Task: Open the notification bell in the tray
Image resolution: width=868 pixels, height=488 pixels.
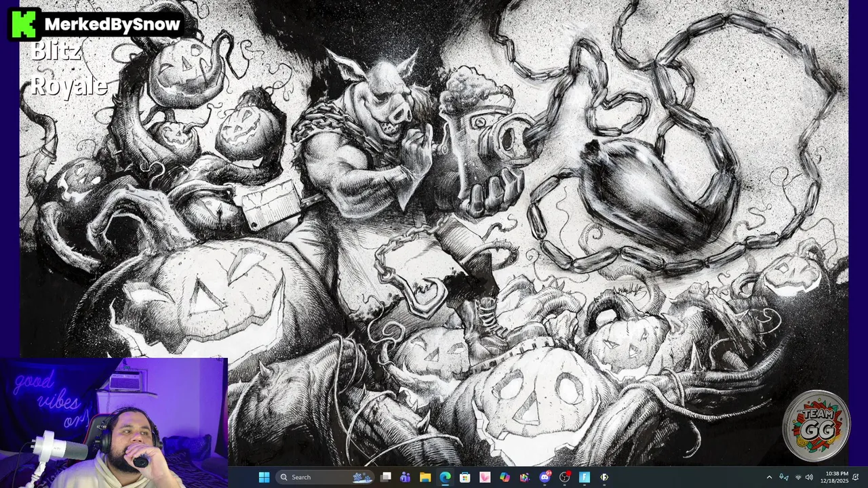Action: (x=856, y=477)
